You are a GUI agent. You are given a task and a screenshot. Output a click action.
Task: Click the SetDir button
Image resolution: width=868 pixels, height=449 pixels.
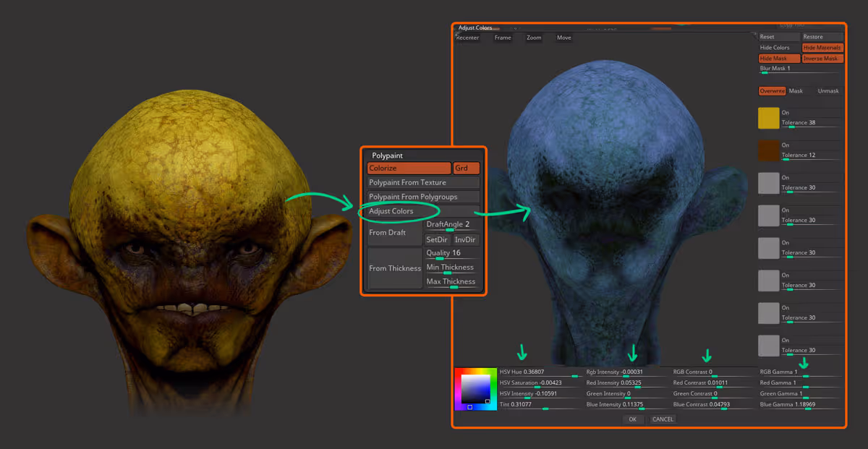tap(438, 239)
